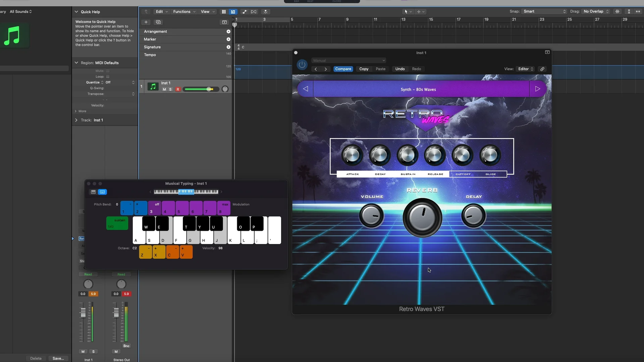Expand the Track Inst 1 section
The image size is (644, 362).
click(x=76, y=120)
